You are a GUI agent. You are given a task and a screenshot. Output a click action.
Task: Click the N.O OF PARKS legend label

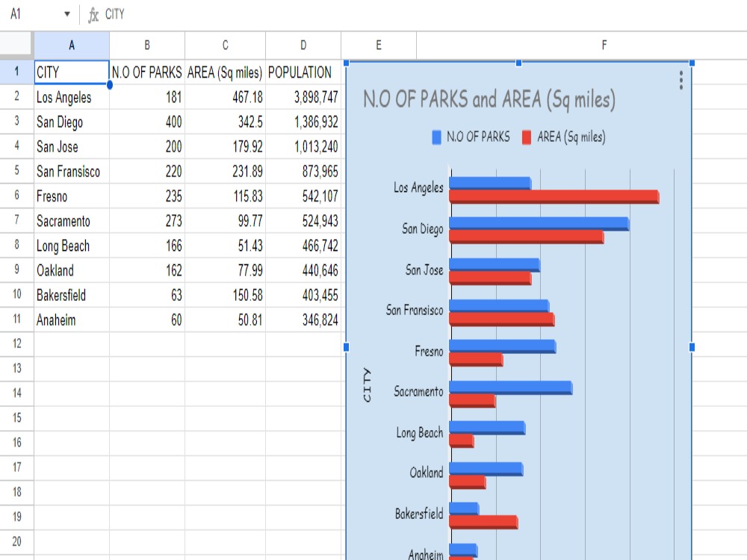[478, 137]
